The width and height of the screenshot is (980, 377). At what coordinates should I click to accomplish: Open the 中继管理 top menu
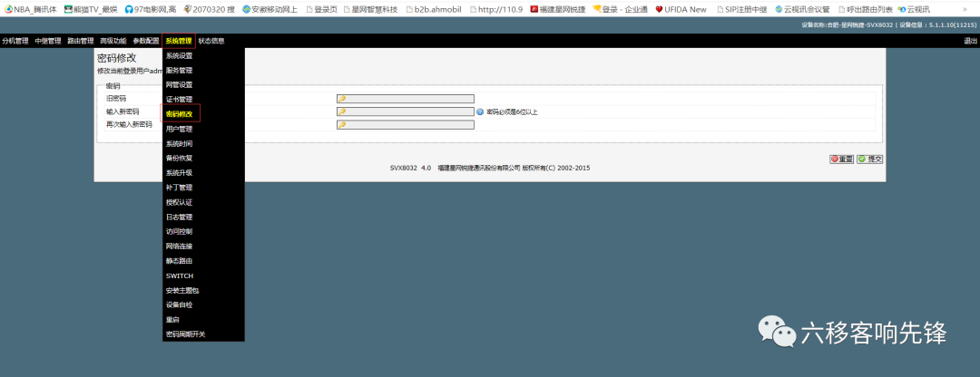click(x=47, y=41)
